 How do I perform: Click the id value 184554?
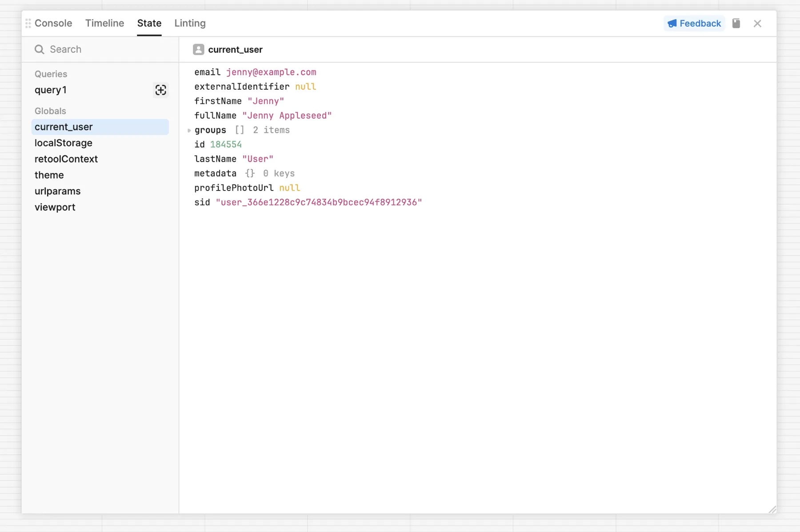[x=226, y=144]
